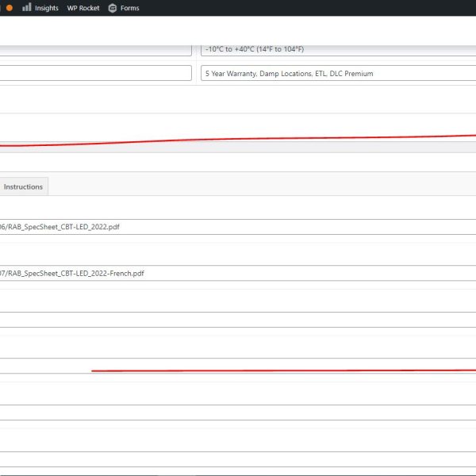Click the orange status dot in admin bar

(10, 7)
